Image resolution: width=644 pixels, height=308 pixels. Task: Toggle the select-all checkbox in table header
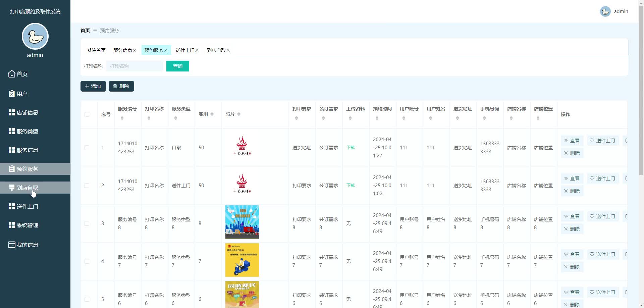87,114
